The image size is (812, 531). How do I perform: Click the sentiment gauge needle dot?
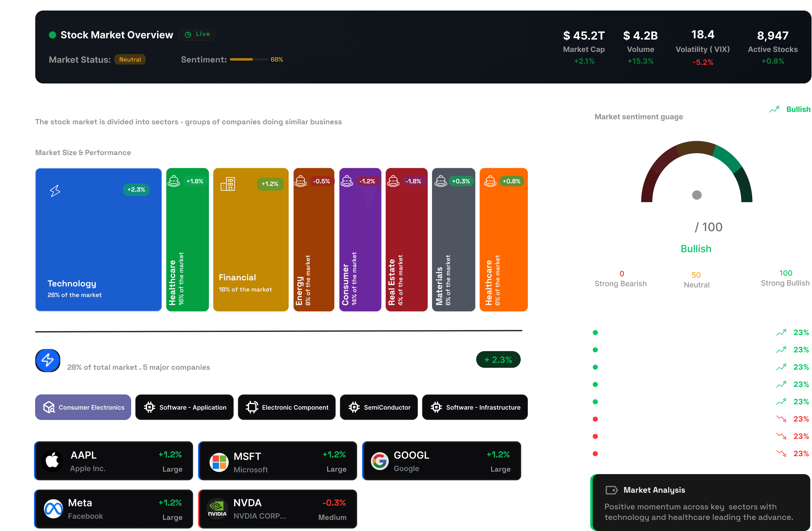click(x=697, y=195)
